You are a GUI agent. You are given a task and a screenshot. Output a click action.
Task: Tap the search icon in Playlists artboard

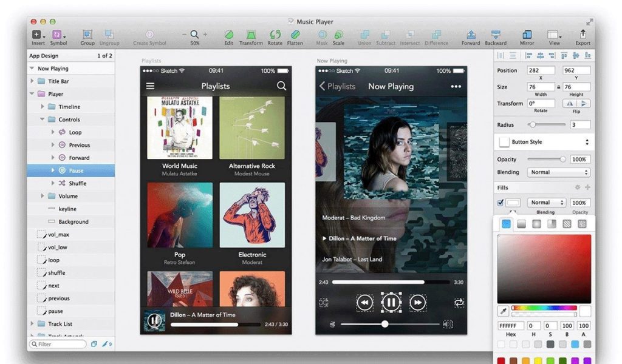tap(281, 86)
